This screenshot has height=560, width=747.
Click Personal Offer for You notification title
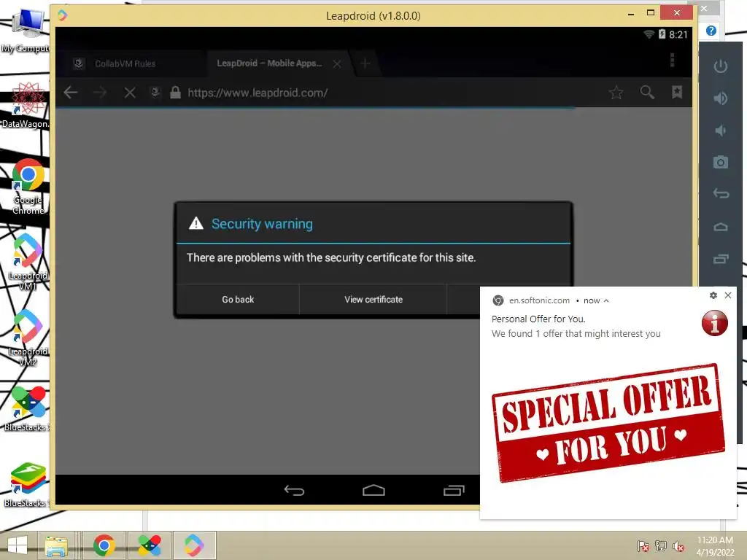click(x=538, y=319)
